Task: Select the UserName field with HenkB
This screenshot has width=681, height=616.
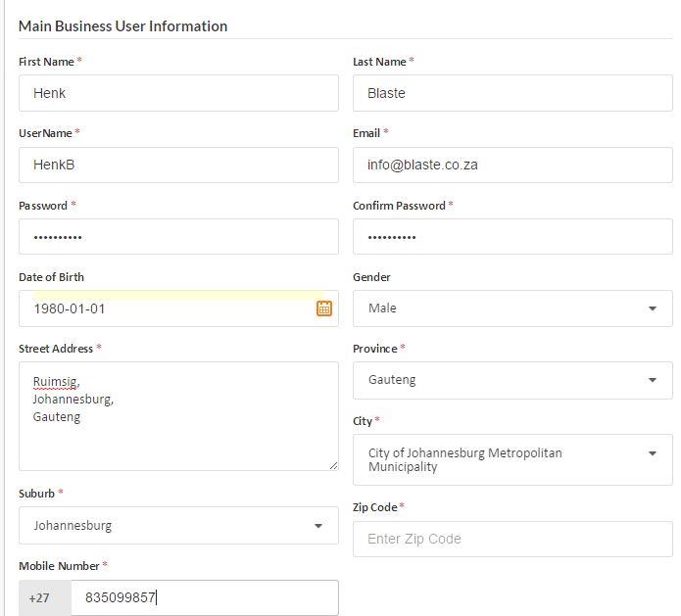Action: click(178, 165)
